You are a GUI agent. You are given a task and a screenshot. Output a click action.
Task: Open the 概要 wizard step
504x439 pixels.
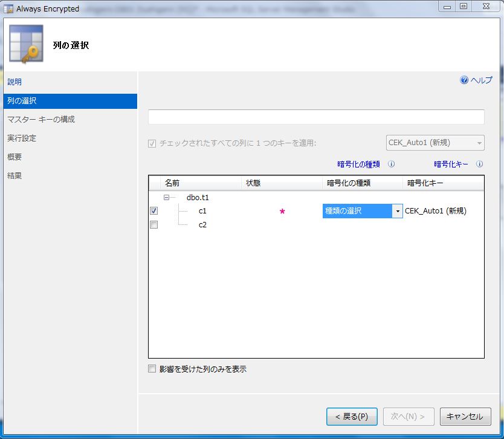pyautogui.click(x=15, y=157)
